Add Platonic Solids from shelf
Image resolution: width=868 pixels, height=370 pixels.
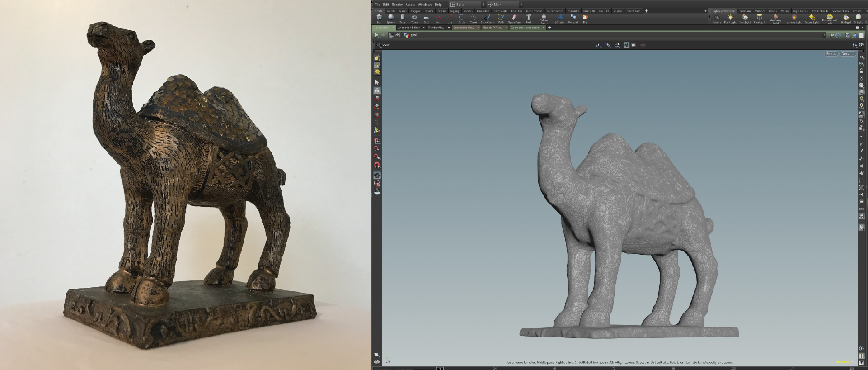[544, 19]
